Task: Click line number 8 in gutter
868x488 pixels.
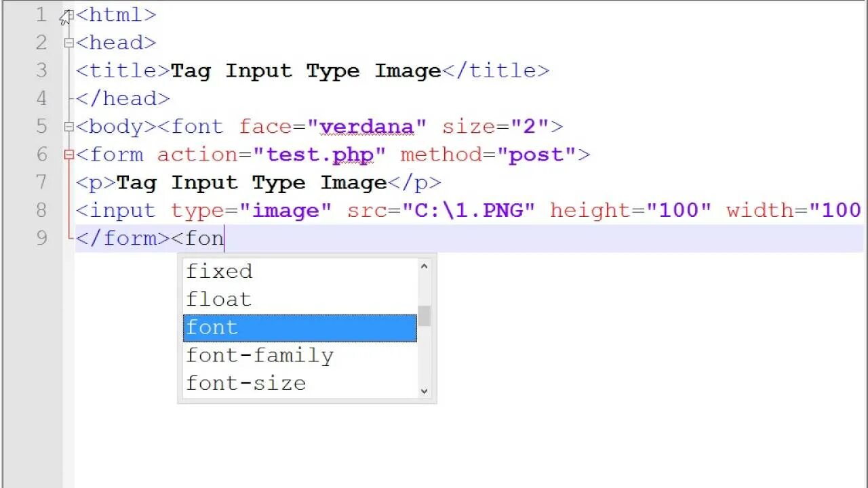Action: click(42, 211)
